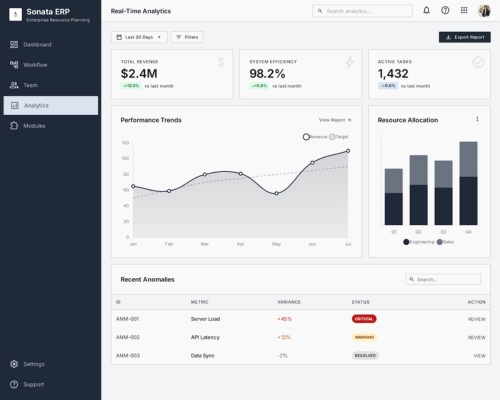Click the 98.2% efficiency value

(x=267, y=74)
